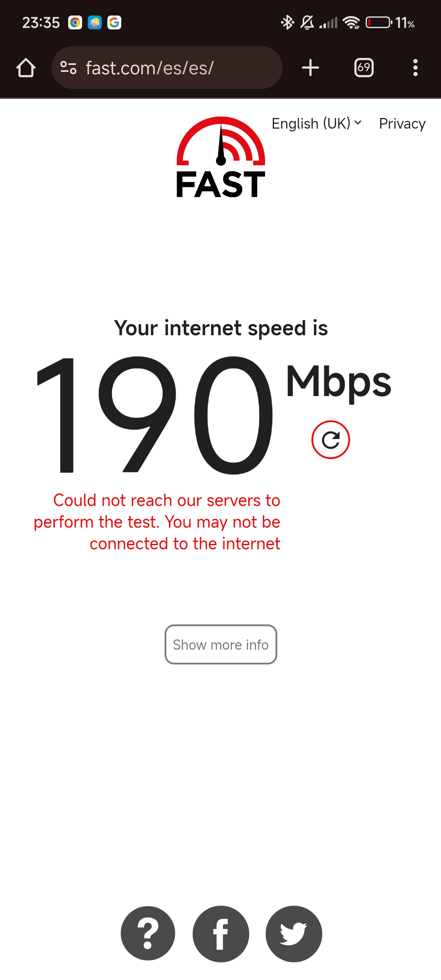The image size is (441, 980).
Task: Open the Privacy link
Action: [x=402, y=123]
